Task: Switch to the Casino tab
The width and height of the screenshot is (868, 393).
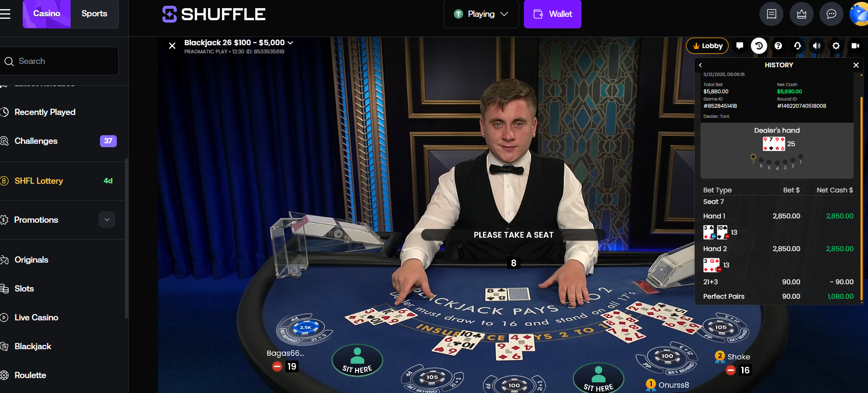Action: [47, 14]
